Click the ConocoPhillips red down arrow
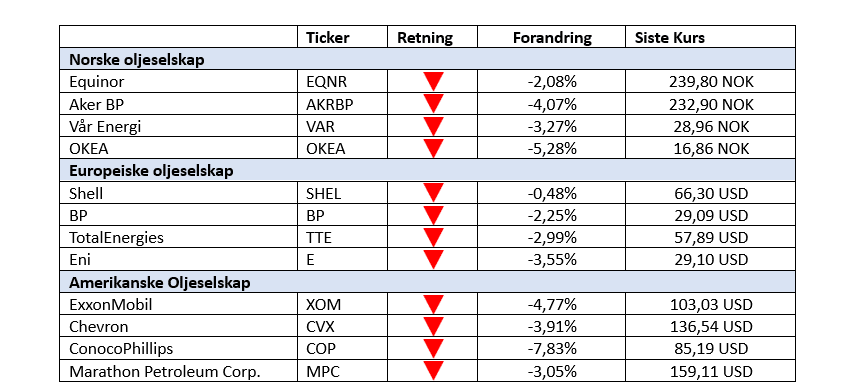Image resolution: width=857 pixels, height=392 pixels. pos(433,349)
